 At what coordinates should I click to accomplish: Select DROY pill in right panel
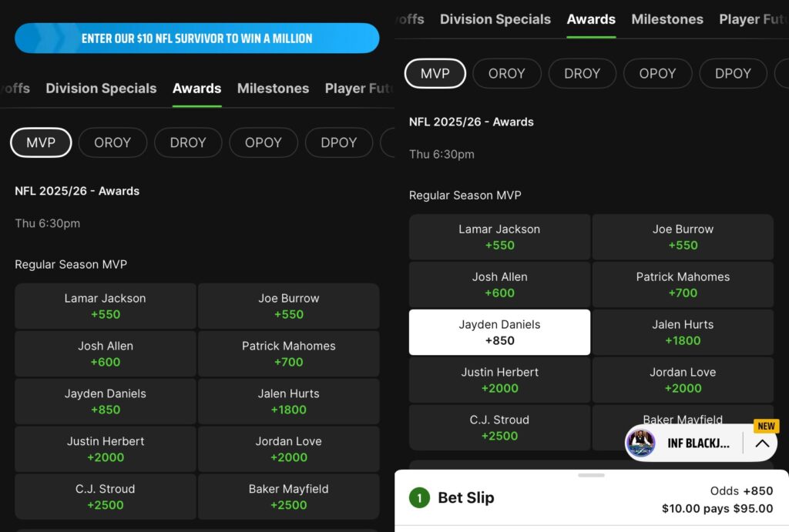(x=583, y=73)
